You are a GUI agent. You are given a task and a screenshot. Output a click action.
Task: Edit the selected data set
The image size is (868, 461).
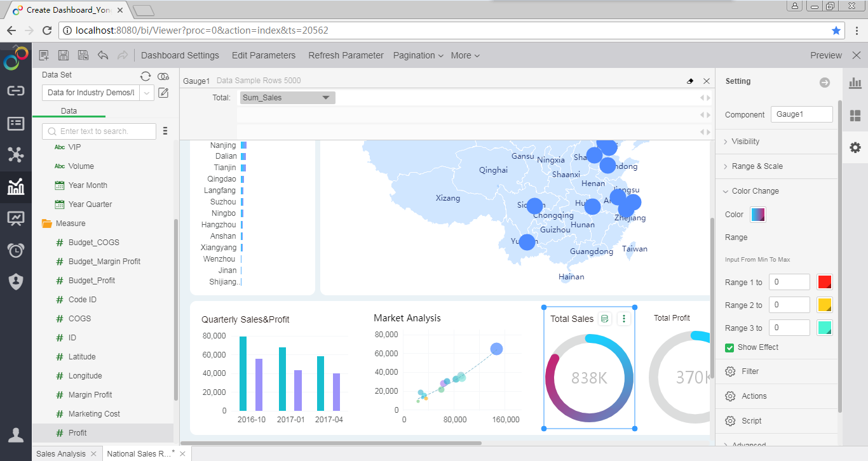tap(163, 93)
